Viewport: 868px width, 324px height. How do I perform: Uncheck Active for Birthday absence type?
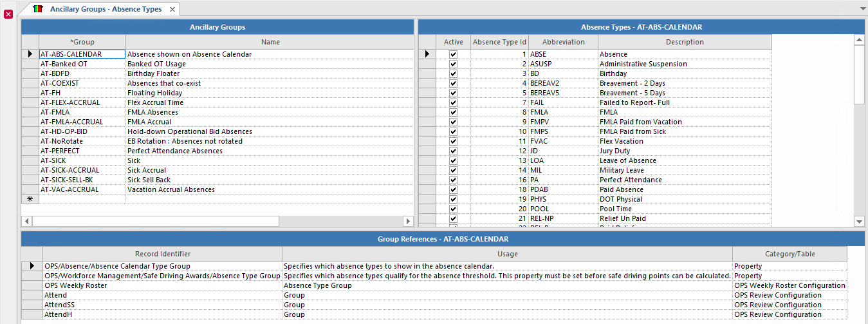(454, 73)
